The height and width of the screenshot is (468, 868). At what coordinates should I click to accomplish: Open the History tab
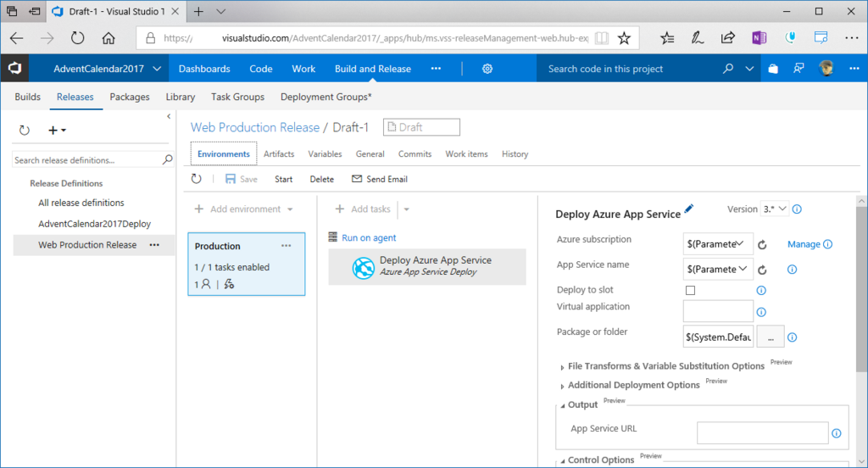(x=515, y=154)
